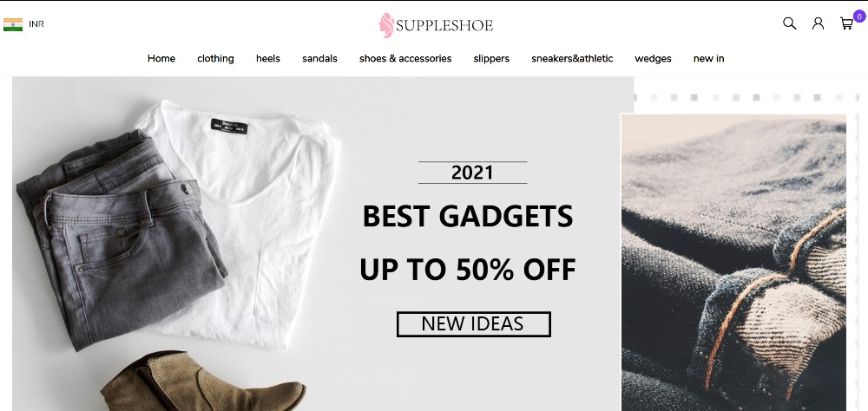Click the BEST GADGETS banner headline
The image size is (868, 411).
[x=468, y=216]
